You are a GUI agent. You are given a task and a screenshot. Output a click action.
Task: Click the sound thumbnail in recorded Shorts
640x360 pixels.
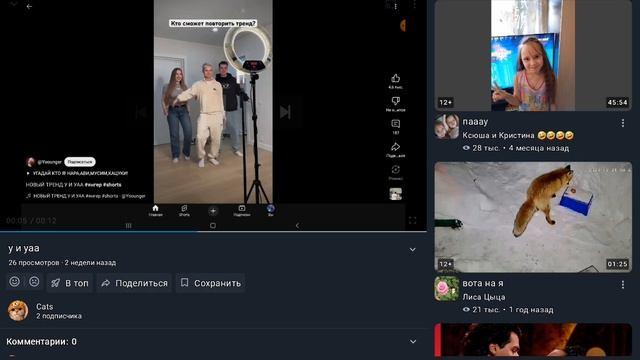396,194
